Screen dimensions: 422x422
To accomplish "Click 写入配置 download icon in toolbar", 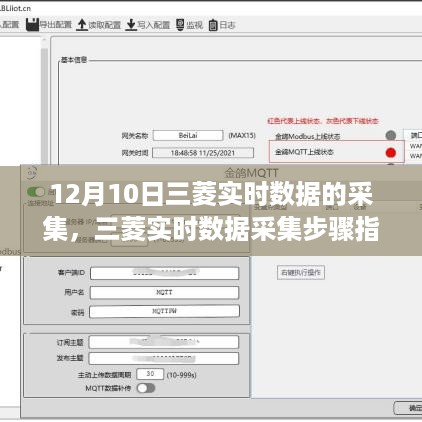I will pos(131,25).
